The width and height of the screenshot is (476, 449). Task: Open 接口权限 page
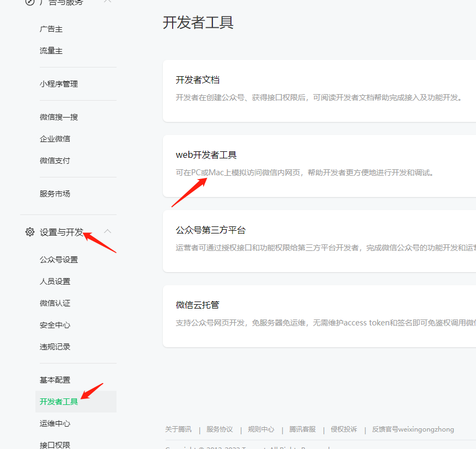point(55,445)
